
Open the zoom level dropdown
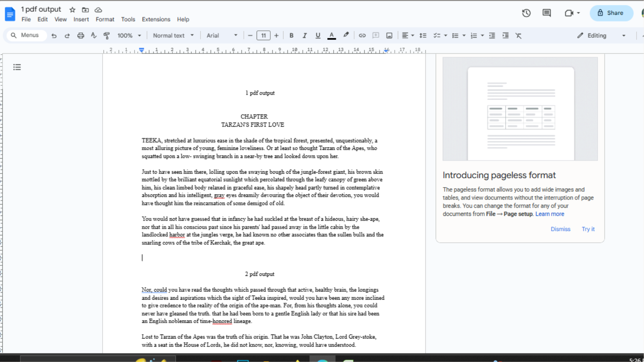pyautogui.click(x=129, y=35)
